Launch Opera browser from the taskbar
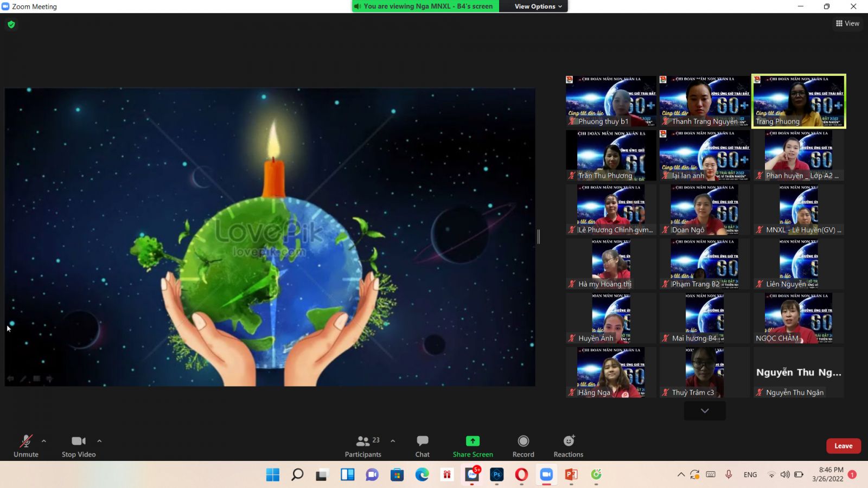The height and width of the screenshot is (488, 868). (521, 474)
